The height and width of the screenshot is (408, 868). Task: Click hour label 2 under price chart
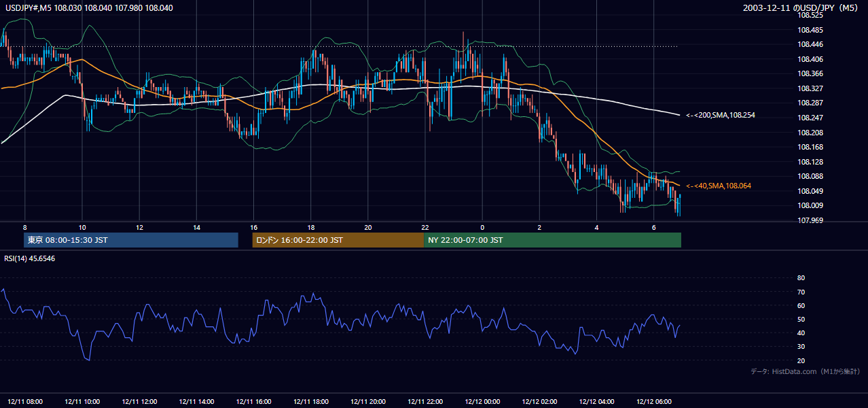pos(539,227)
